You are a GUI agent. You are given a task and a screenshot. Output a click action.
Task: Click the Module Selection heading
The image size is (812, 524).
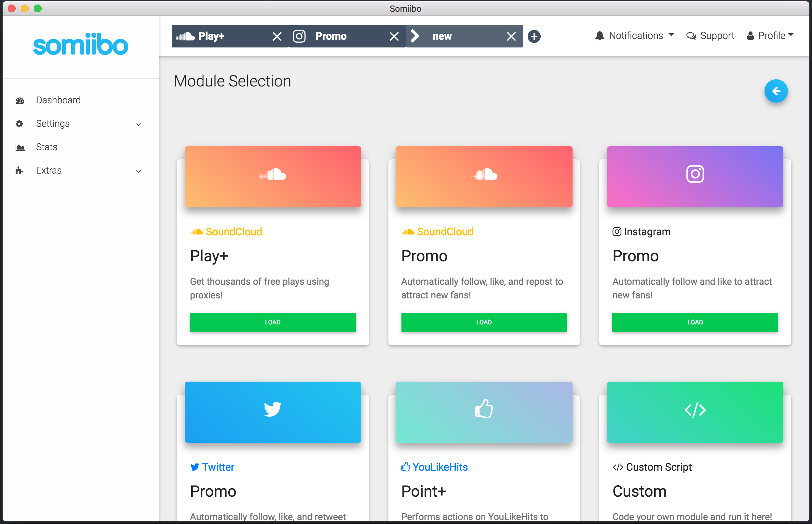(x=233, y=81)
